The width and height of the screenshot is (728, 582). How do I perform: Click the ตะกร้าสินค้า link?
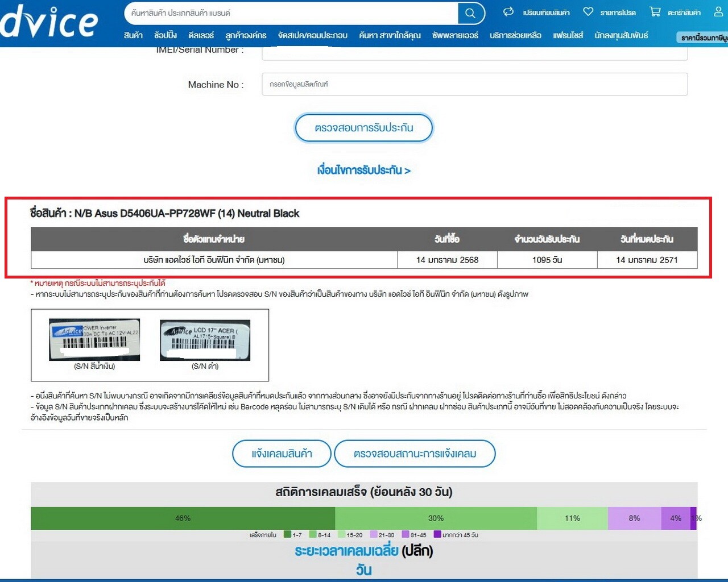(x=684, y=13)
